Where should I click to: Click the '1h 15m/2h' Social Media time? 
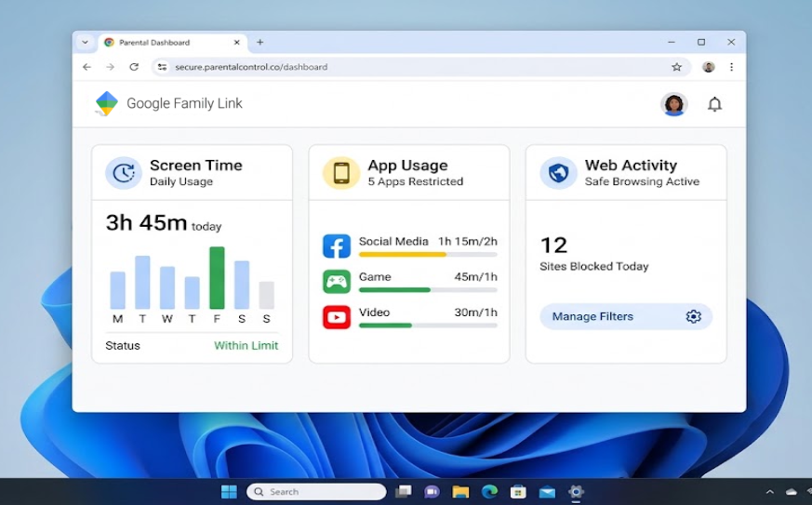pos(468,242)
